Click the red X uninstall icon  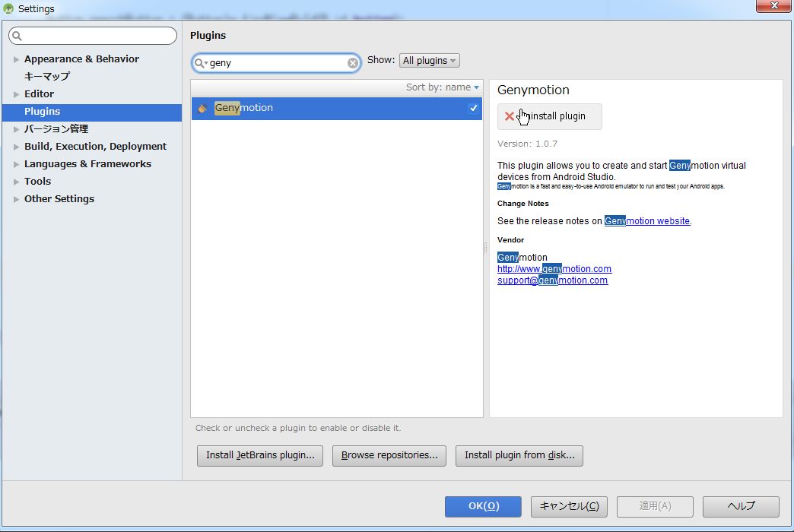(x=509, y=116)
